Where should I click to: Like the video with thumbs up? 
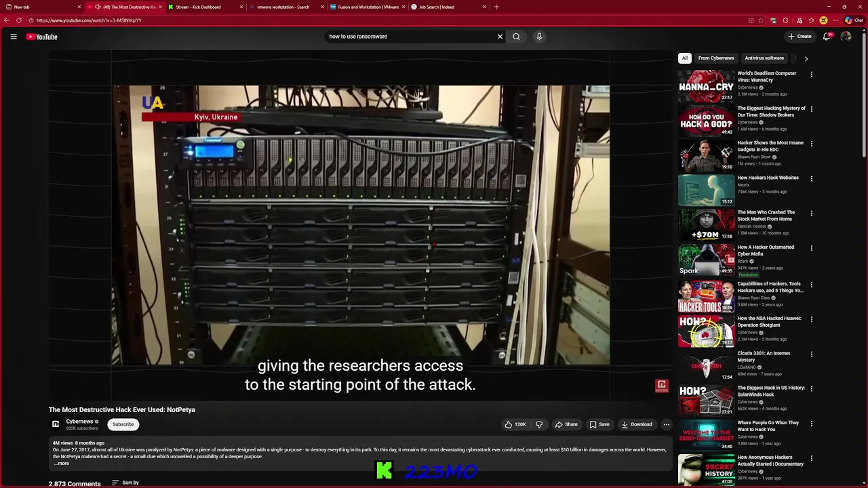coord(515,424)
